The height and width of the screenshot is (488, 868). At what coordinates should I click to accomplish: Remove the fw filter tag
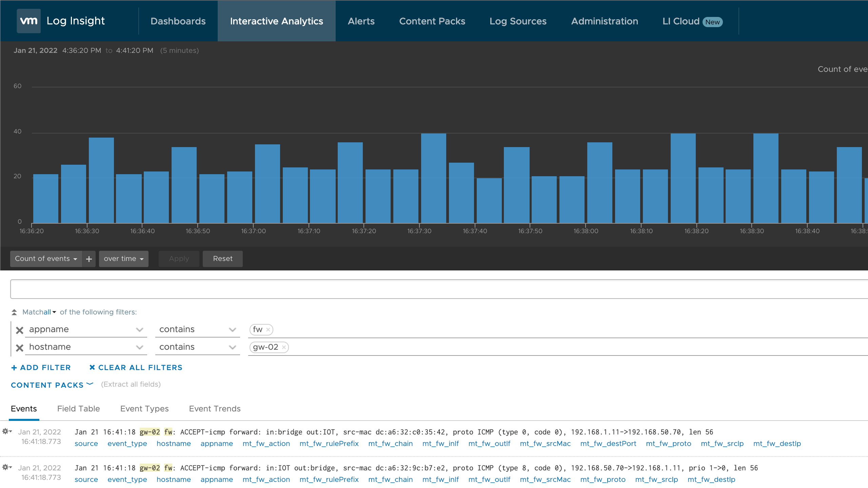268,329
